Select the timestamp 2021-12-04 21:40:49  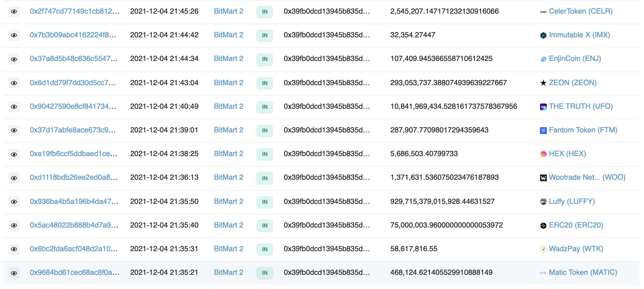(x=164, y=106)
